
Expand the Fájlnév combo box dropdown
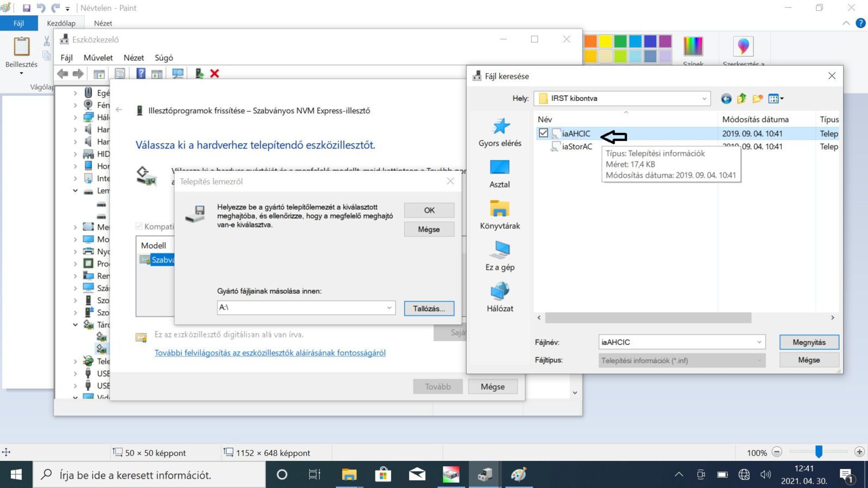[x=759, y=342]
